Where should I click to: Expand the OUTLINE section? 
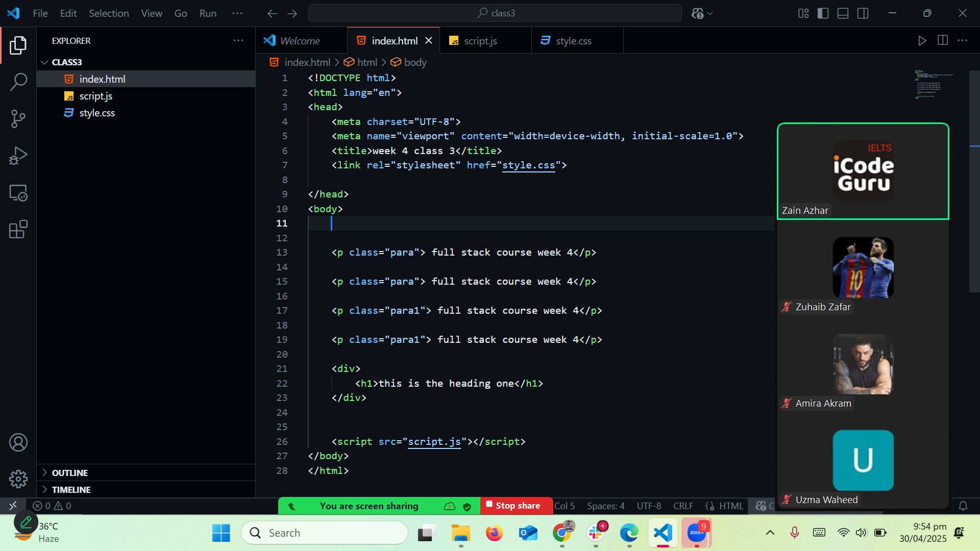click(69, 473)
